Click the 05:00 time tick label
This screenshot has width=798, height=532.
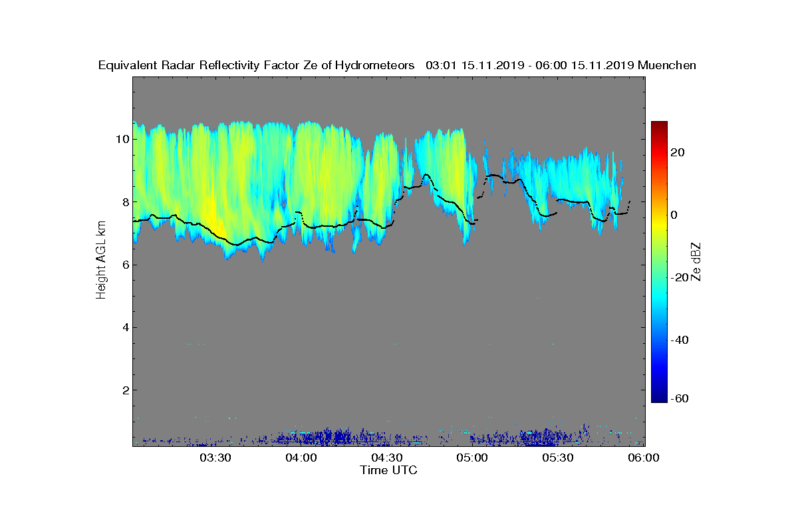pyautogui.click(x=473, y=458)
